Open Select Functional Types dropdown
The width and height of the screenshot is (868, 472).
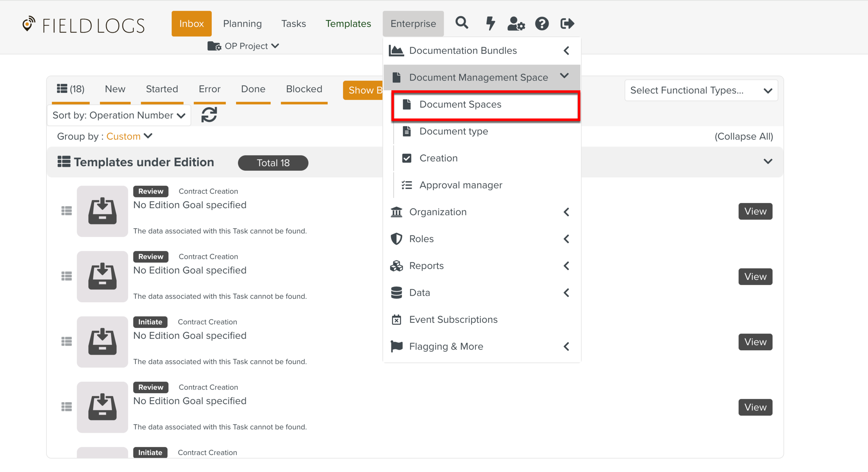tap(701, 91)
